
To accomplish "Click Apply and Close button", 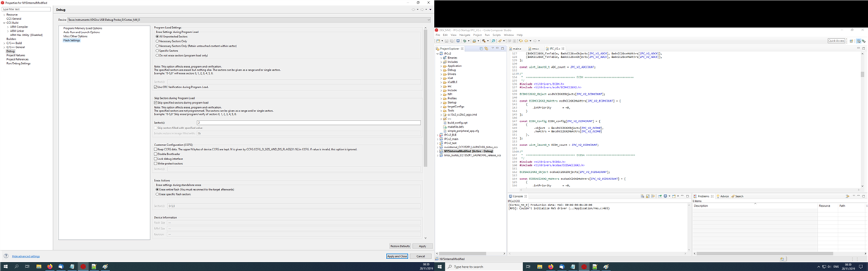I will (x=397, y=256).
